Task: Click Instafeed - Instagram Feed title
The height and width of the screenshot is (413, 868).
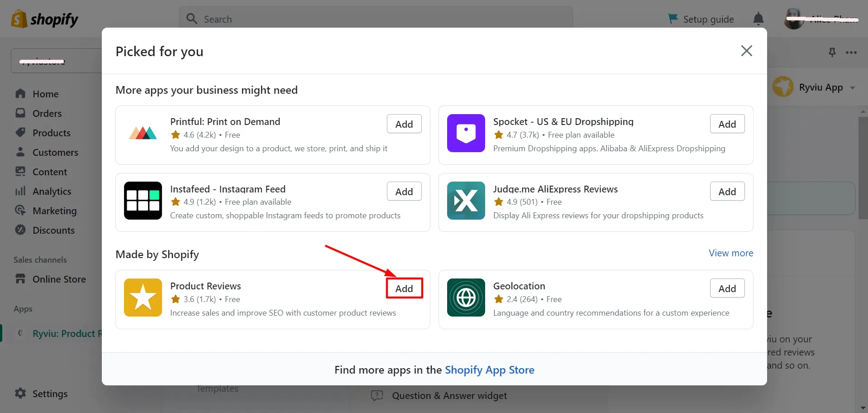Action: coord(228,189)
